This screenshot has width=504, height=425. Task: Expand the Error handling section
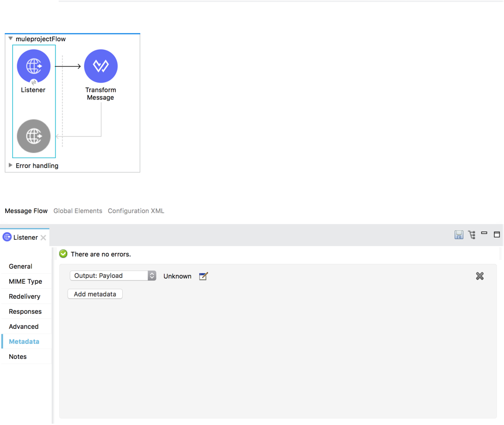click(10, 165)
